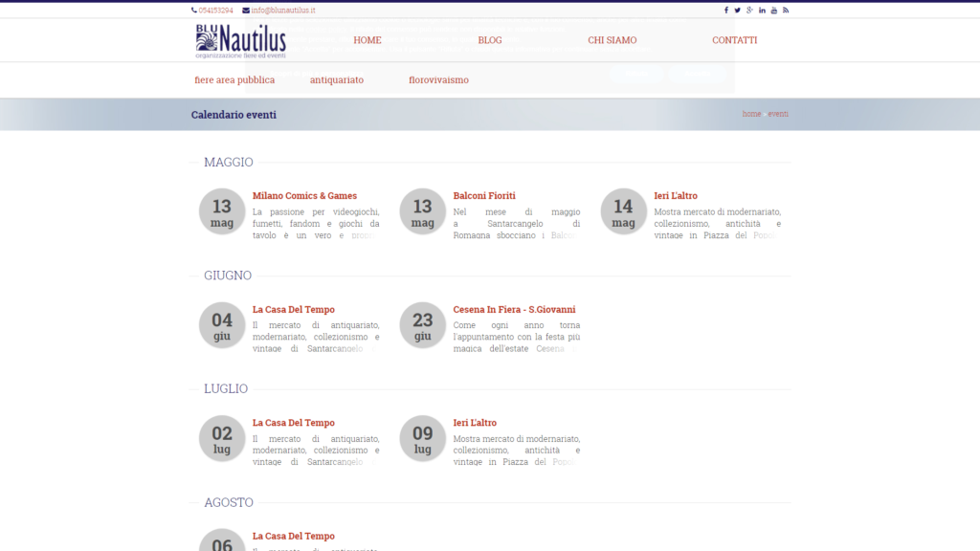
Task: Click the LUGLIO month heading
Action: (x=226, y=388)
